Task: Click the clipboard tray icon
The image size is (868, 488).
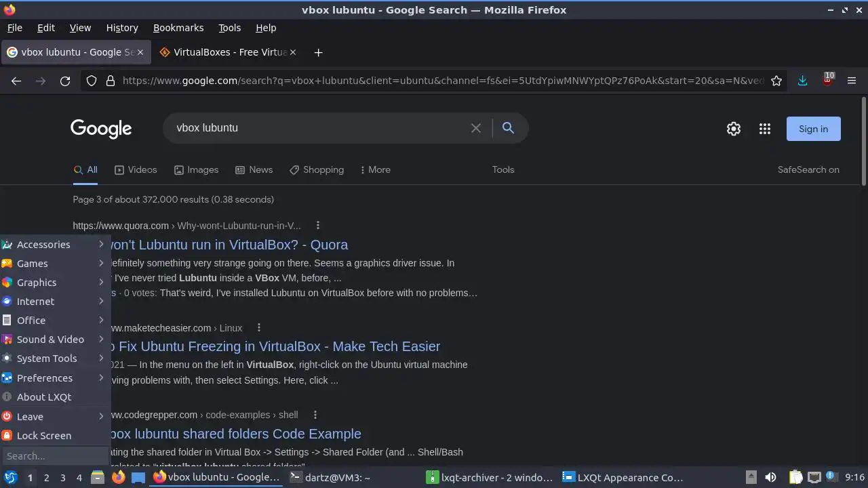Action: pyautogui.click(x=796, y=478)
